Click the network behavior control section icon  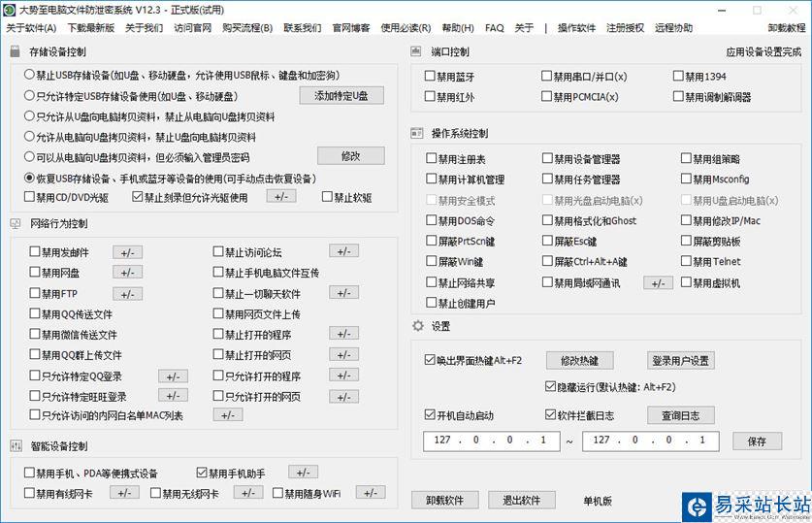[15, 224]
